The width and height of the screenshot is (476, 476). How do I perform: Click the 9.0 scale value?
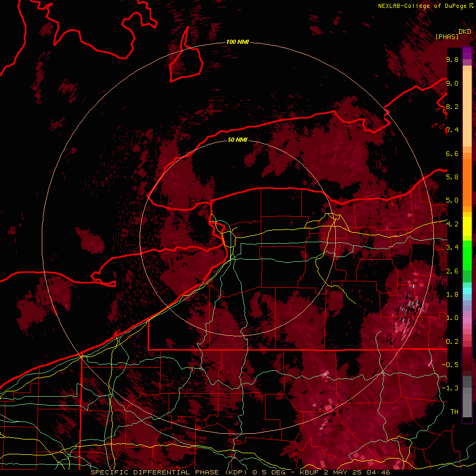(452, 83)
